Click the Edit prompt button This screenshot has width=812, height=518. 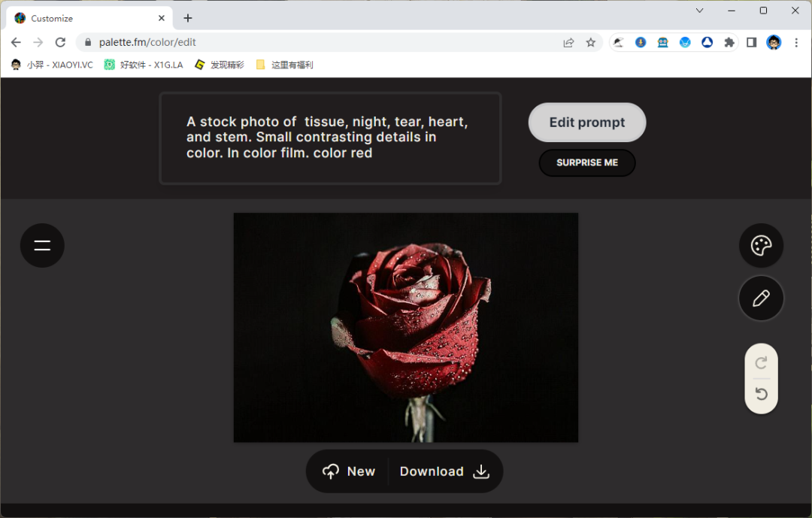coord(586,123)
